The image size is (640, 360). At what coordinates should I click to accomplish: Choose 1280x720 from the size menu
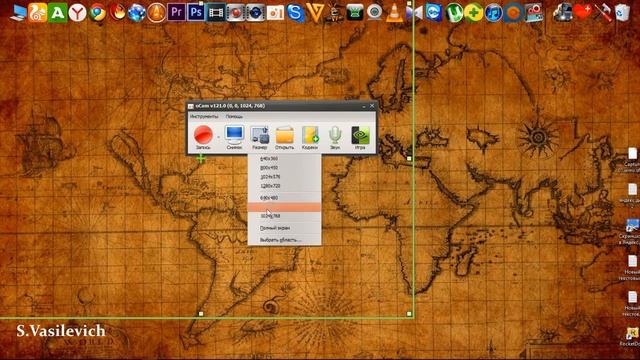click(284, 186)
